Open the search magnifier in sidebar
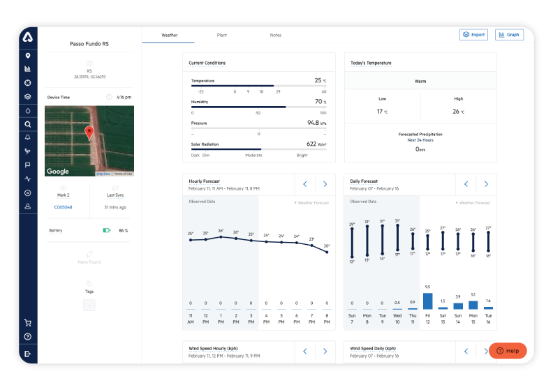 pyautogui.click(x=27, y=124)
